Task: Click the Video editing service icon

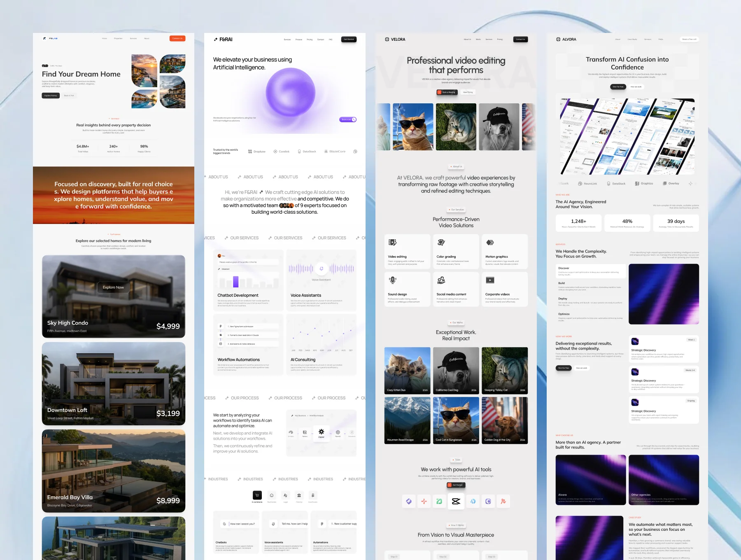Action: click(392, 243)
